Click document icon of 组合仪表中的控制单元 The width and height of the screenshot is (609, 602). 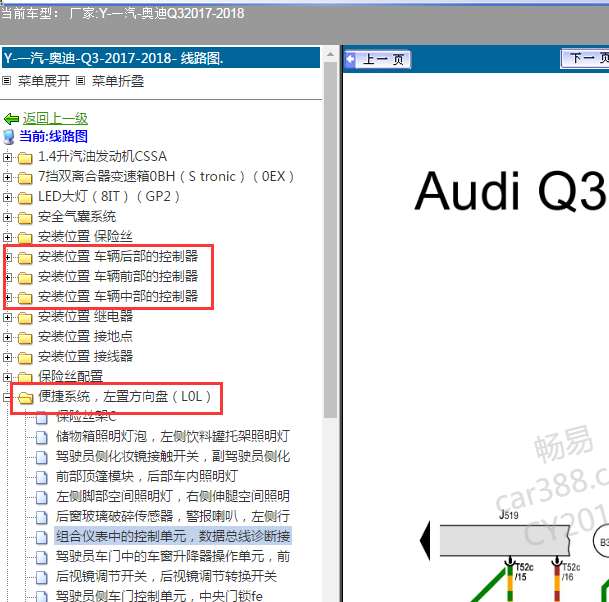(x=42, y=538)
